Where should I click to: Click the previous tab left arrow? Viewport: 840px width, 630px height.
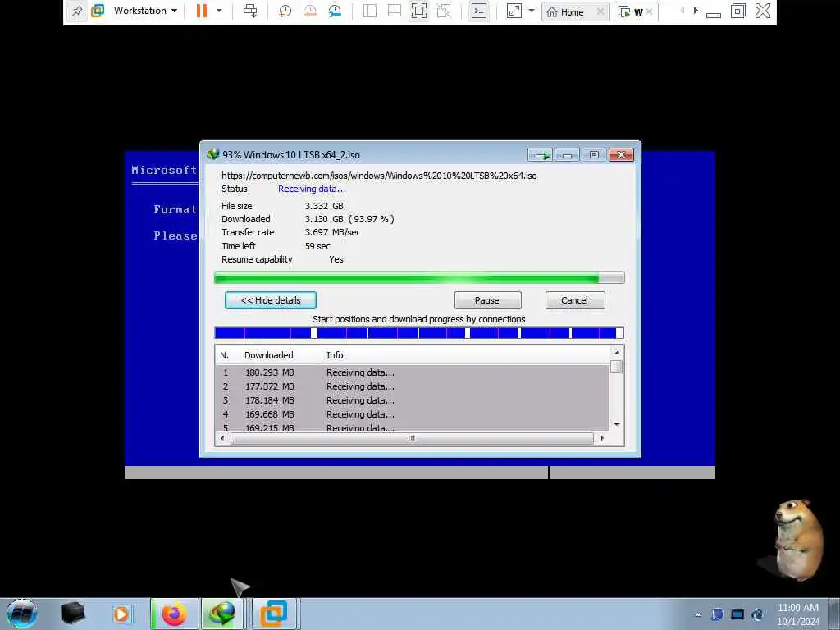tap(682, 11)
